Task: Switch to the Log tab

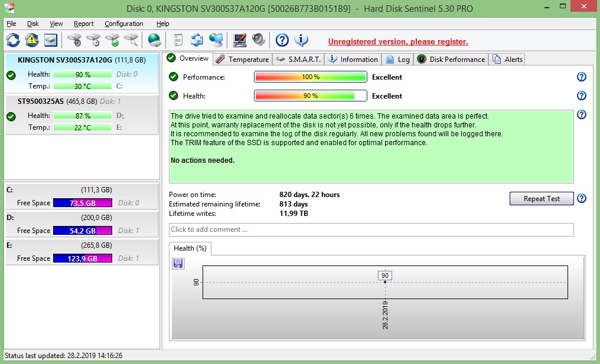Action: pyautogui.click(x=397, y=59)
